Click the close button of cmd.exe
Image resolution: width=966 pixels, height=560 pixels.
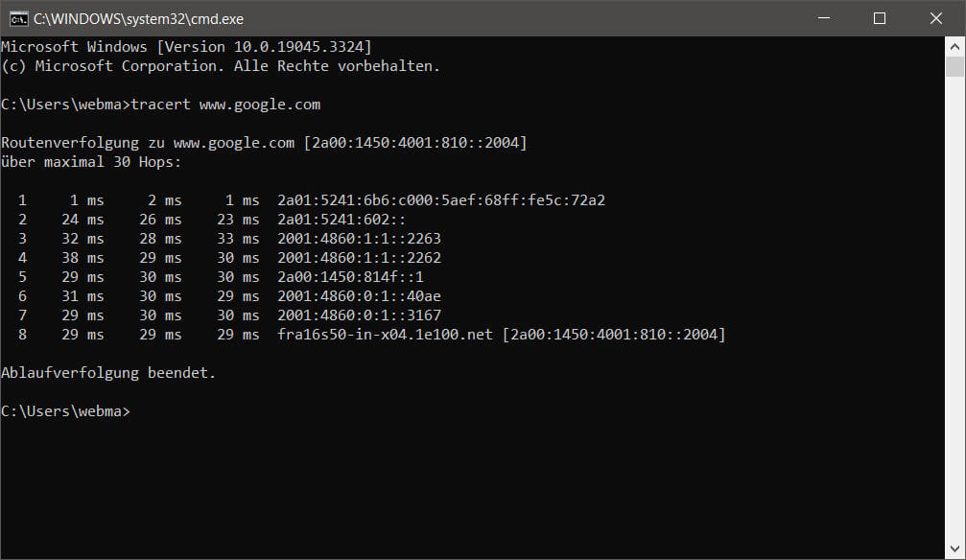(x=935, y=18)
